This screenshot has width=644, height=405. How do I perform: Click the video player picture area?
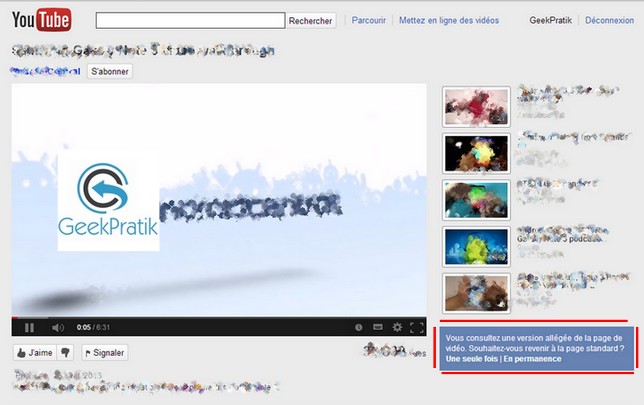point(219,200)
